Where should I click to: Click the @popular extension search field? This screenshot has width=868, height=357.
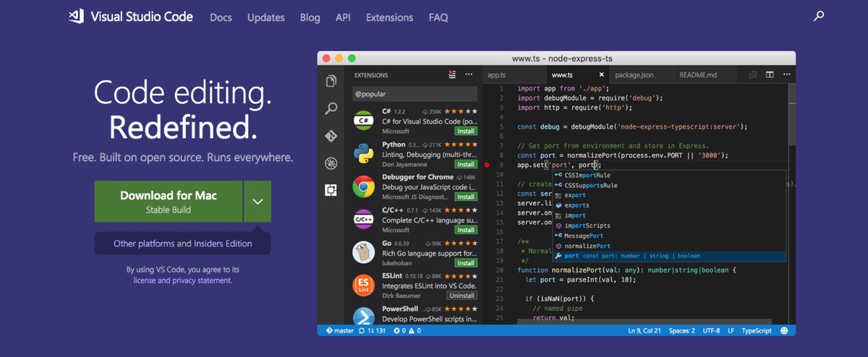pos(414,94)
